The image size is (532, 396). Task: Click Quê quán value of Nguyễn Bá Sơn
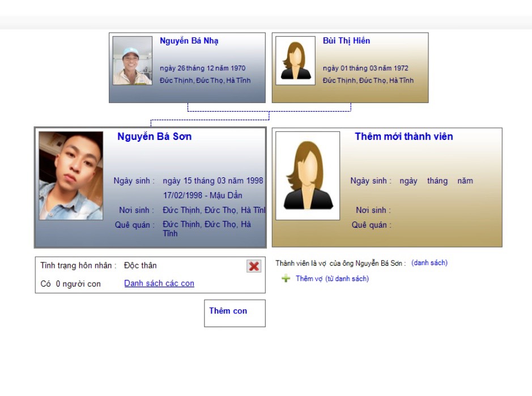(207, 229)
